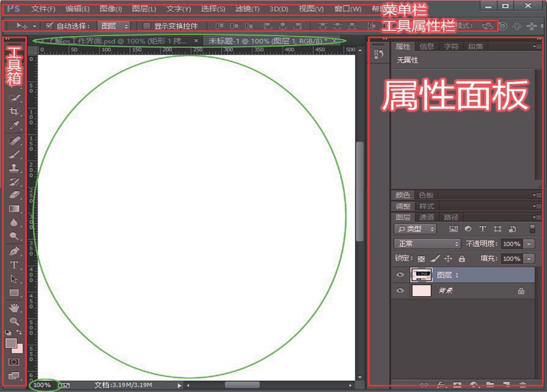Screen dimensions: 547x392
Task: Hide 图层 1 with eye icon
Action: point(400,274)
